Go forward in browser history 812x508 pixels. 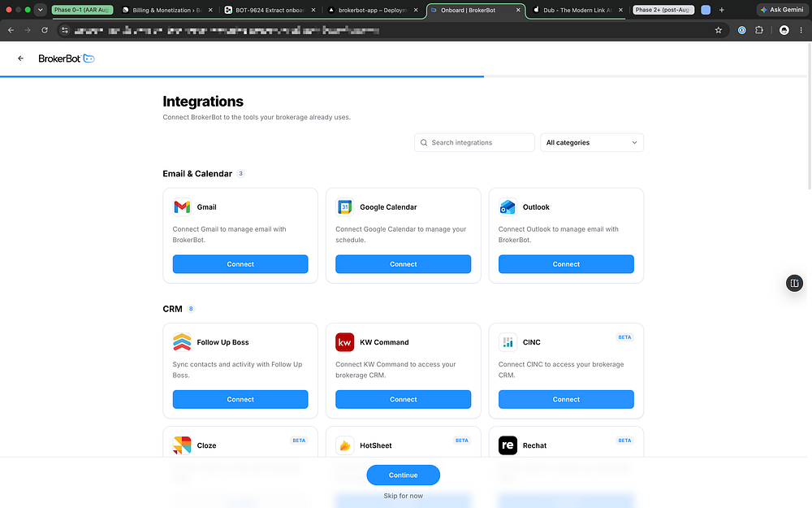(28, 31)
